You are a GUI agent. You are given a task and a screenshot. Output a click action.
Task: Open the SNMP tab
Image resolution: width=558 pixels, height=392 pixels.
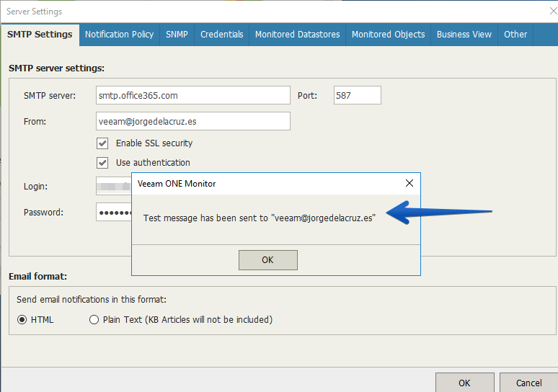pos(177,35)
